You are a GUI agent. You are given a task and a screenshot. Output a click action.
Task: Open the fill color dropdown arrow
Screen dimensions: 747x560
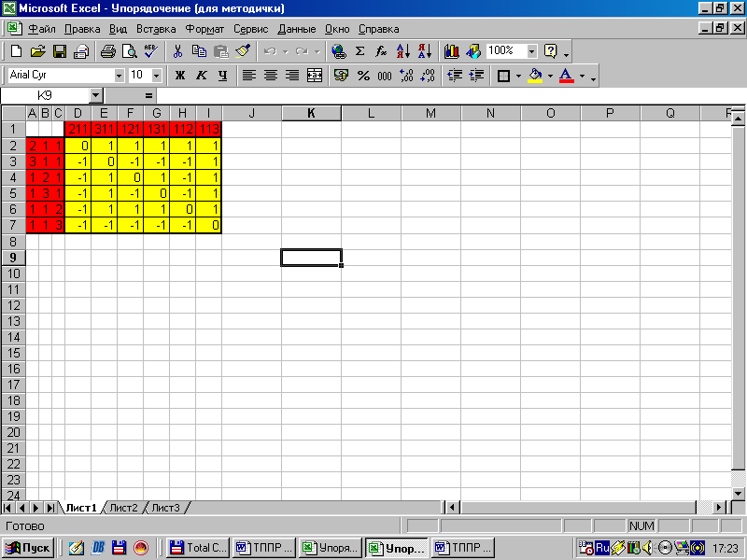550,76
